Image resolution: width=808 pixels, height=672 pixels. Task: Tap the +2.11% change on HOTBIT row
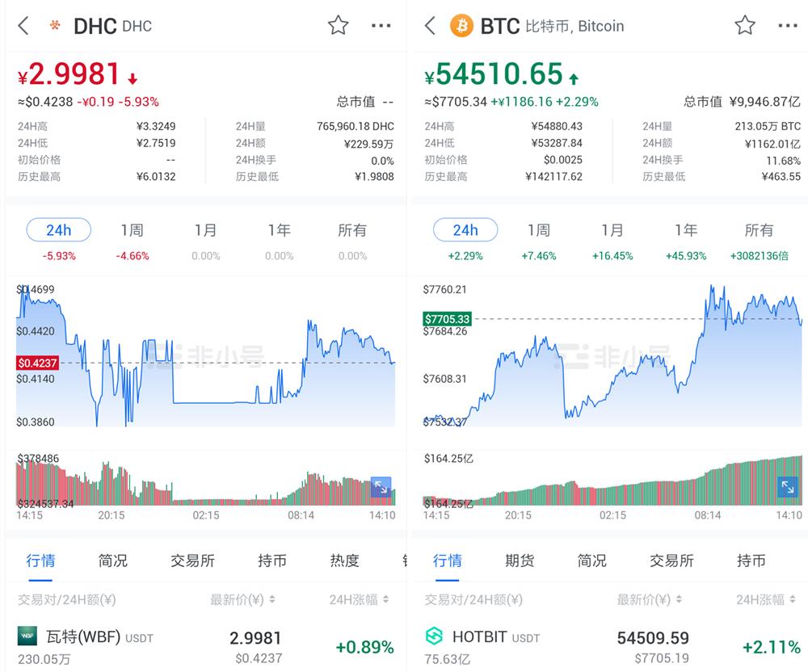pos(772,647)
